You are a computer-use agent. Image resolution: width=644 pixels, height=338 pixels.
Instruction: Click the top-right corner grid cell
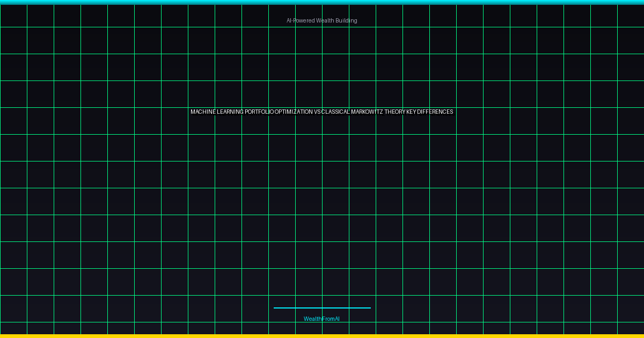pyautogui.click(x=631, y=16)
